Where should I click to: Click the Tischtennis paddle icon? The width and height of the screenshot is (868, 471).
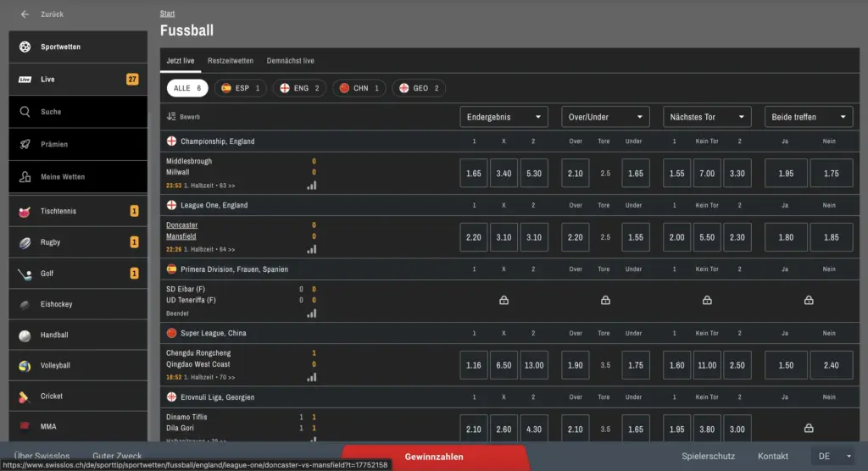[x=25, y=212]
